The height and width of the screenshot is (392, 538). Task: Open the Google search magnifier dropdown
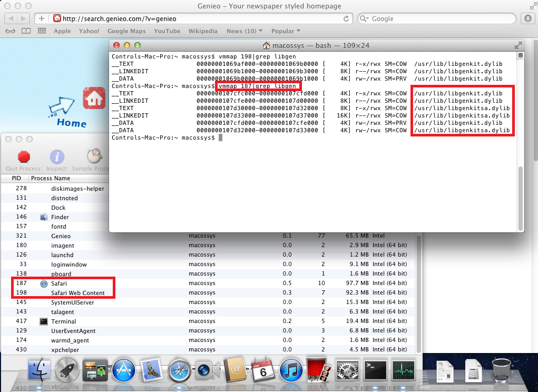pos(365,18)
